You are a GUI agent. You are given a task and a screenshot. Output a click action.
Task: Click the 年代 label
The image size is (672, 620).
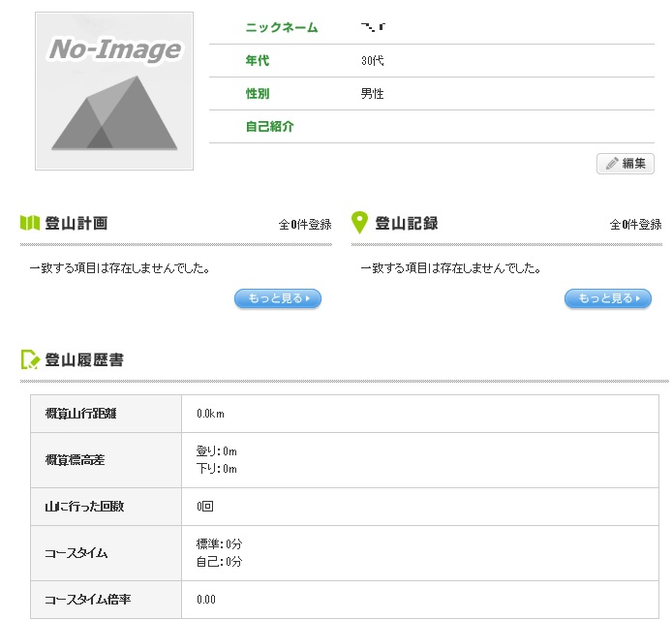(x=258, y=60)
